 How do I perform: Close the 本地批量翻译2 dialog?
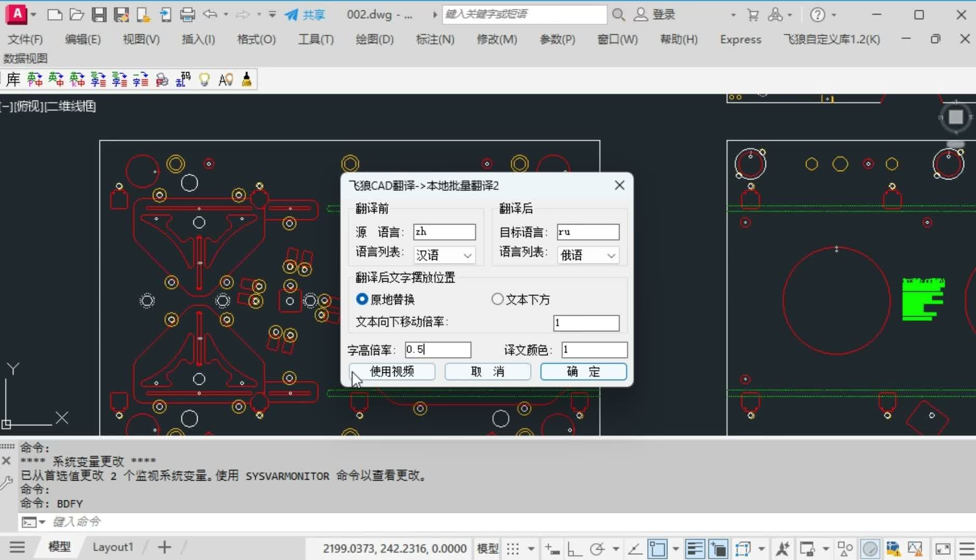(619, 185)
